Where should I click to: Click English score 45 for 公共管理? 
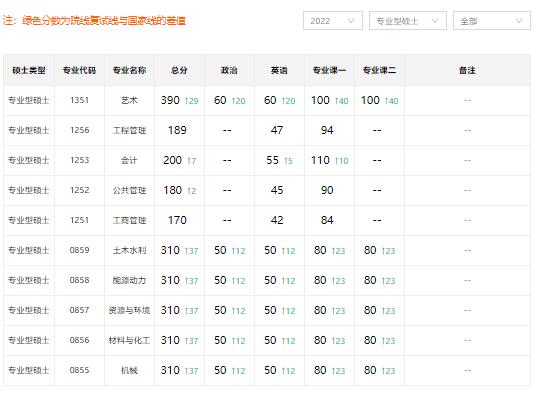[x=277, y=190]
